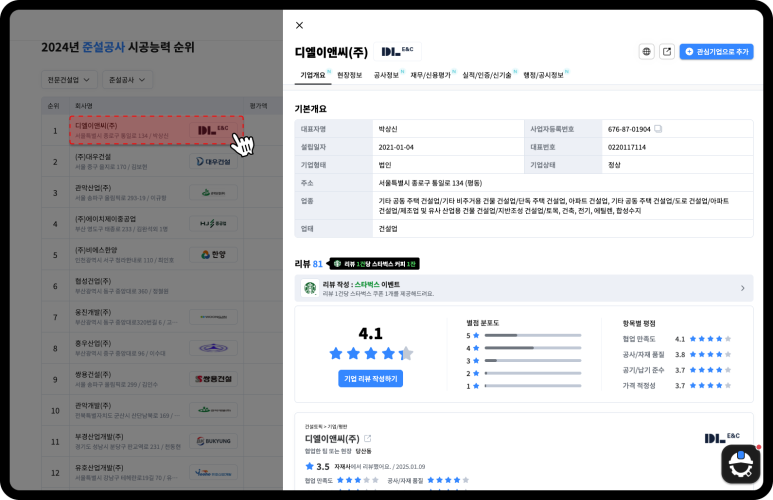773x500 pixels.
Task: Click 한양 logo in ranking list
Action: [213, 254]
